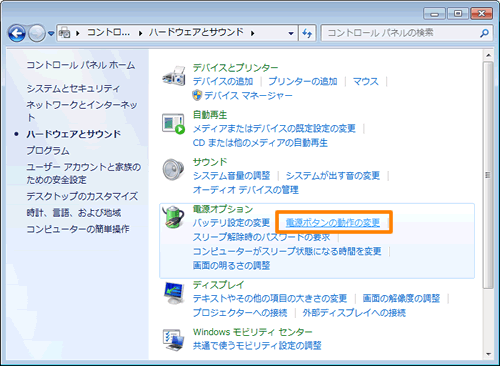Click the AutoPlay icon
The image size is (500, 366).
tap(173, 124)
